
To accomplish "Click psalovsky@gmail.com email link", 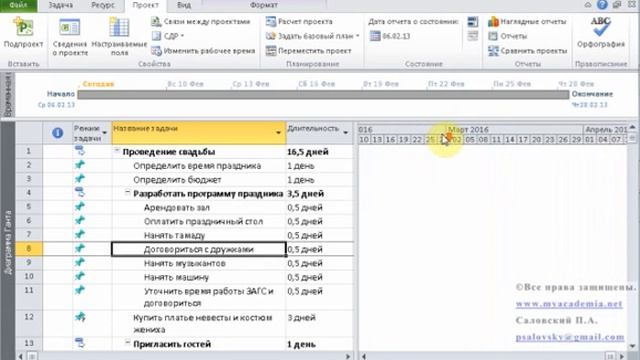I will point(570,337).
